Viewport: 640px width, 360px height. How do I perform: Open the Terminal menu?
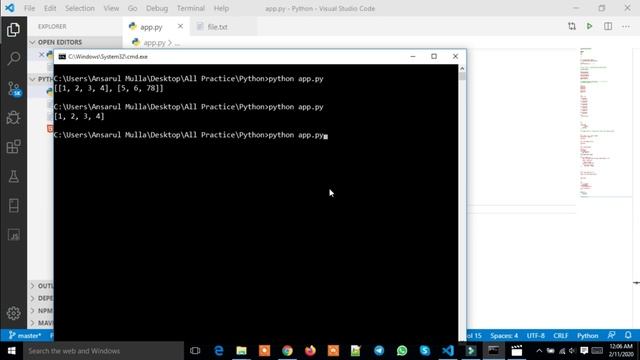click(x=191, y=8)
